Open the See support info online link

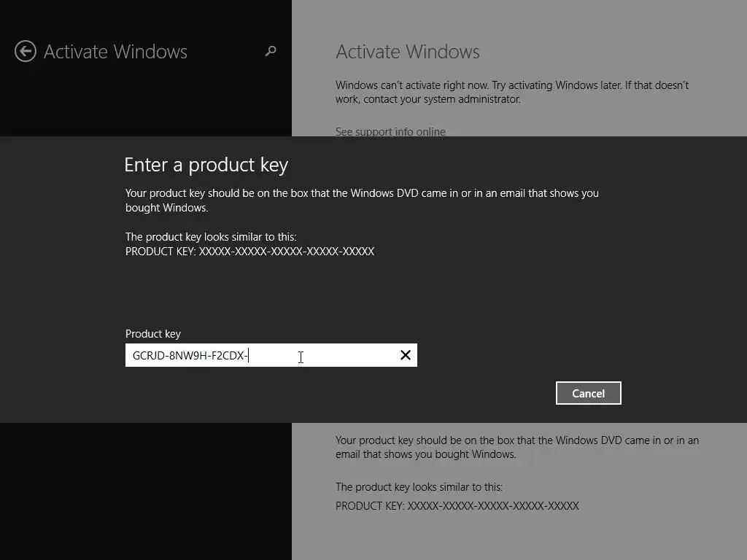[390, 131]
